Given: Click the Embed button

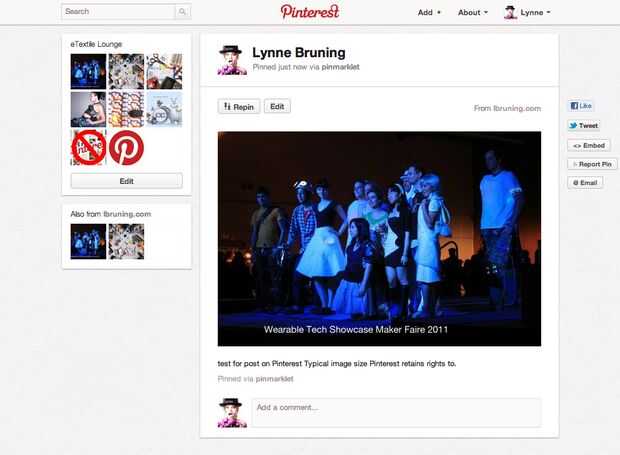Looking at the screenshot, I should (589, 145).
